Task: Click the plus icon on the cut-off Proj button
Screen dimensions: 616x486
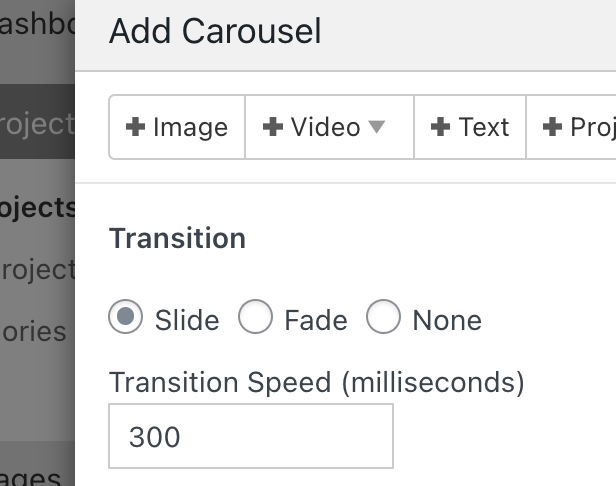Action: (x=552, y=128)
